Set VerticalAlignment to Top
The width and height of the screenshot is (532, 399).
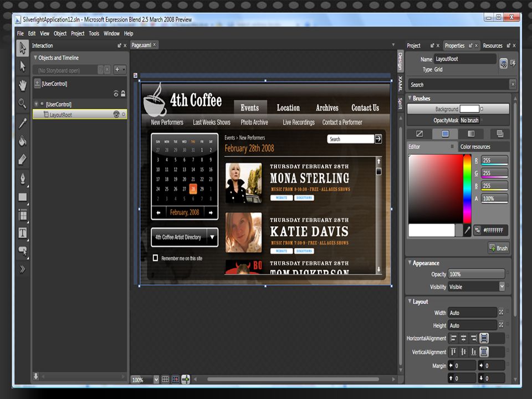454,352
